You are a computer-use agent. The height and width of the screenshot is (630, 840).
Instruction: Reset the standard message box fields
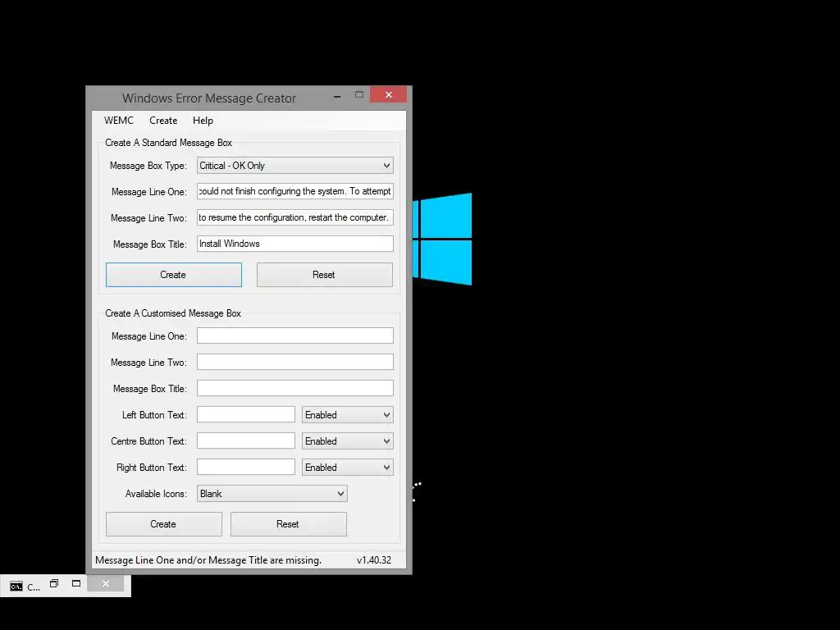point(324,275)
